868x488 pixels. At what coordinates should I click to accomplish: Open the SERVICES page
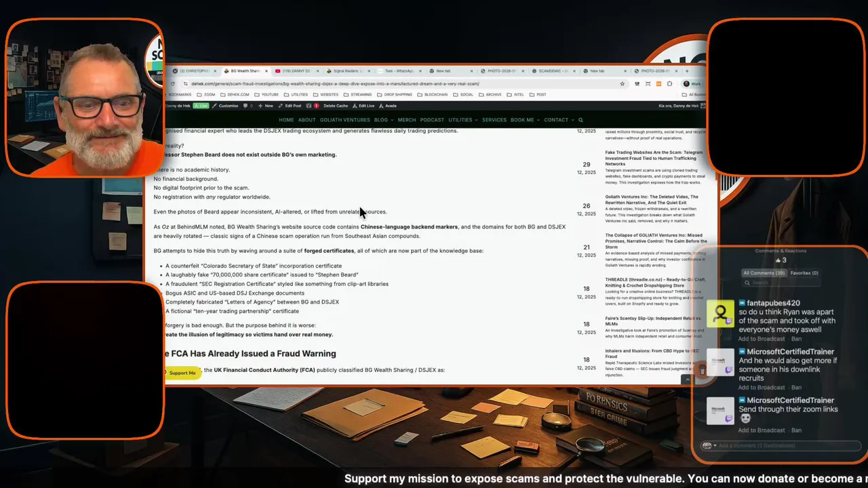(494, 120)
